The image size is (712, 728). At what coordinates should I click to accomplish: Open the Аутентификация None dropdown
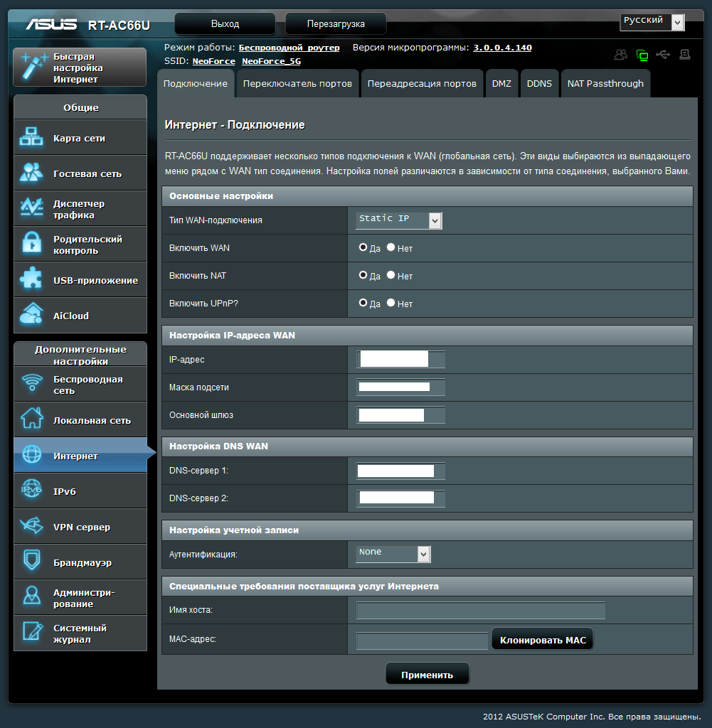click(x=393, y=553)
